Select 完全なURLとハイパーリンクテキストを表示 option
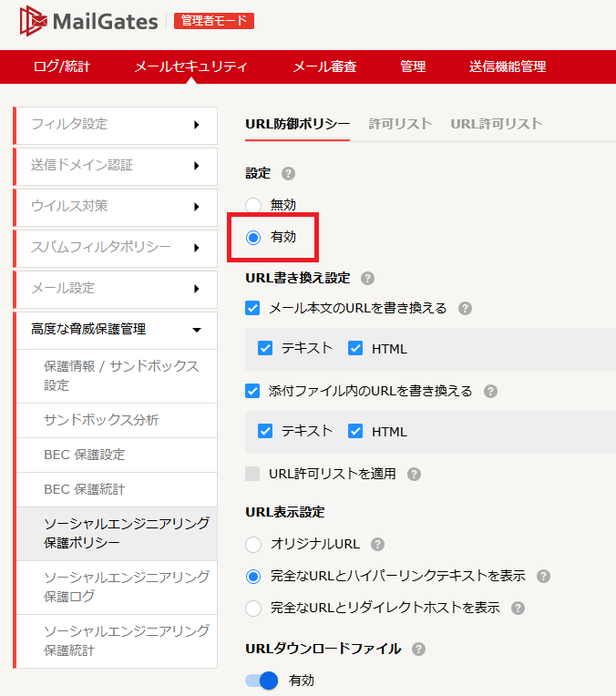 [253, 577]
